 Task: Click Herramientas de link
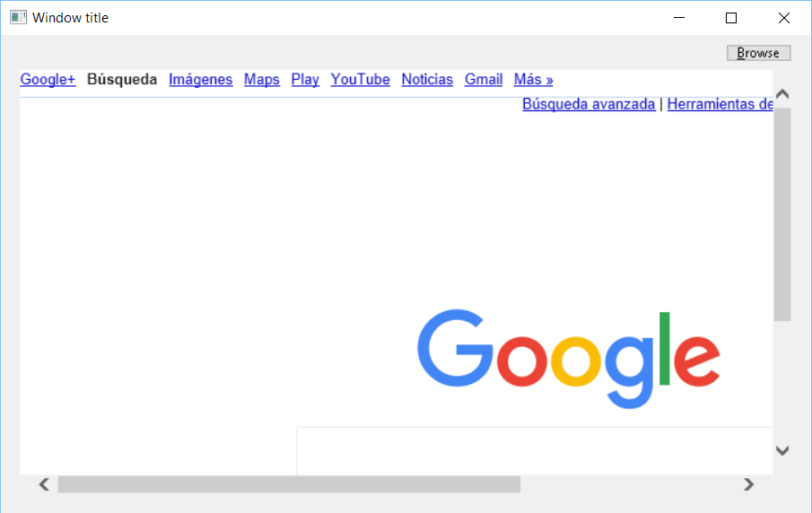[720, 104]
